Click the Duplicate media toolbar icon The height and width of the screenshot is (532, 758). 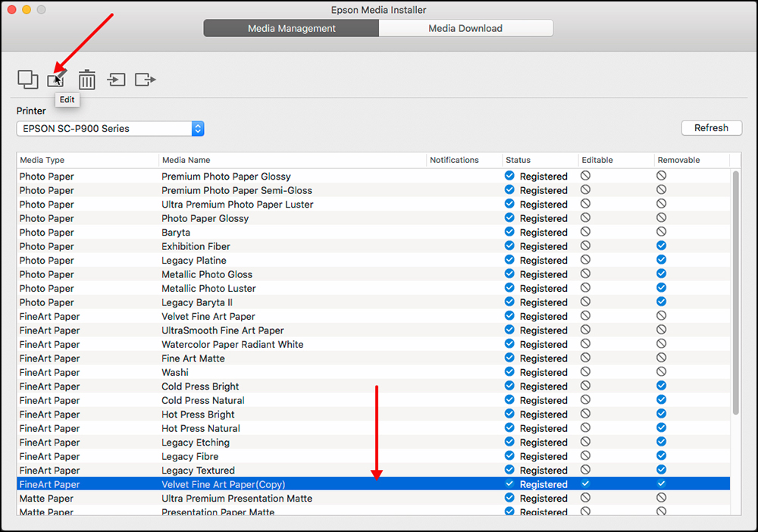[28, 80]
